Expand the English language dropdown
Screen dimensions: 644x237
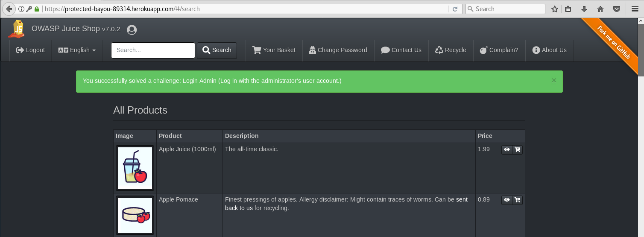[x=77, y=50]
